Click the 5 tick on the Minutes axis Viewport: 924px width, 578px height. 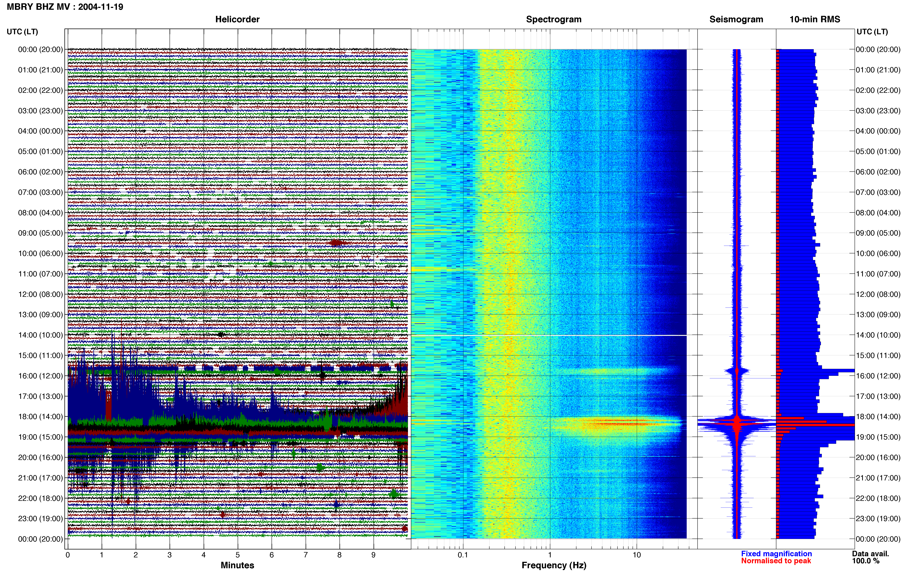coord(238,555)
